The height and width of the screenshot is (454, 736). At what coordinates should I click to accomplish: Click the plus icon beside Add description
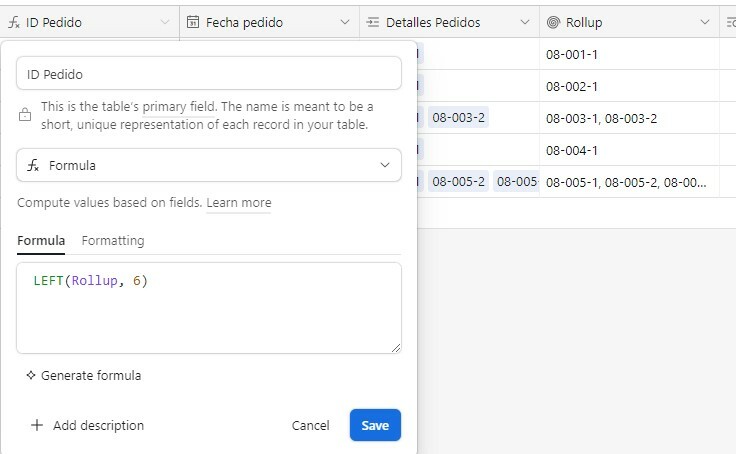[37, 425]
